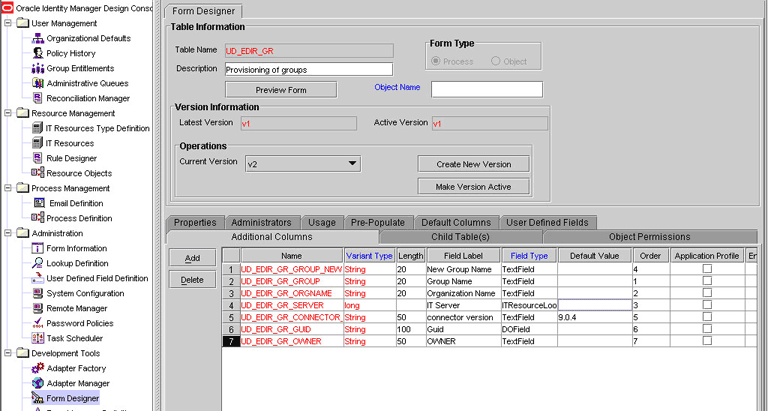768x411 pixels.
Task: Click Make Version Active button
Action: [x=474, y=187]
